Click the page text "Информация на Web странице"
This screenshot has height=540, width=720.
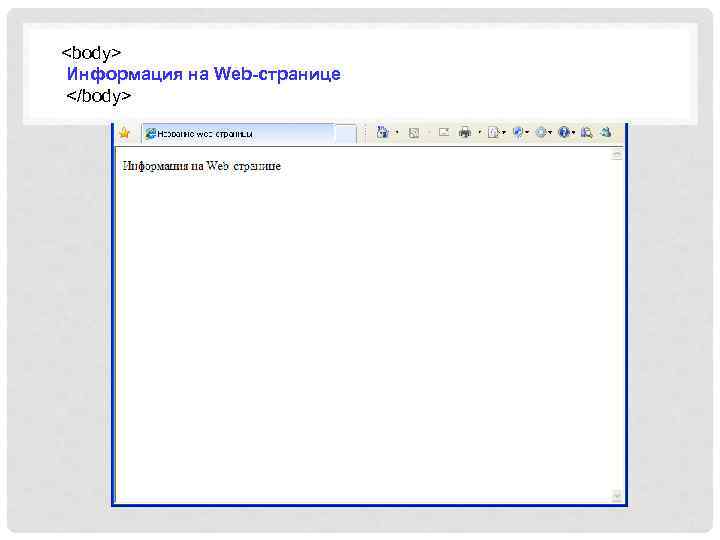point(202,166)
